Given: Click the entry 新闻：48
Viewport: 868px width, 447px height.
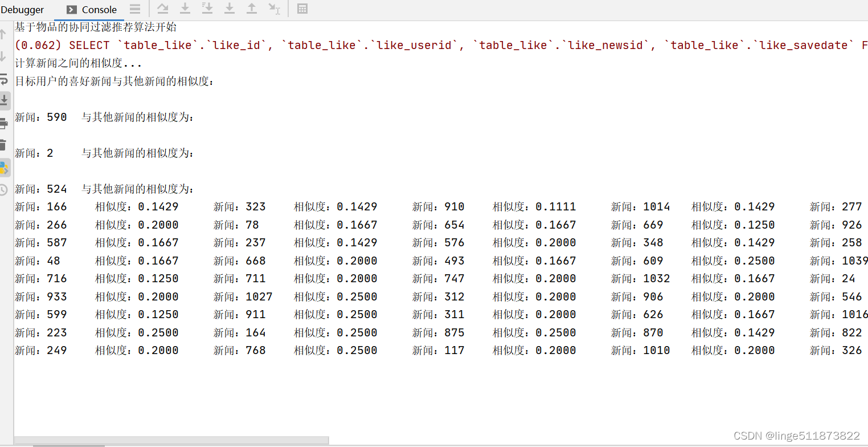Looking at the screenshot, I should (x=38, y=261).
